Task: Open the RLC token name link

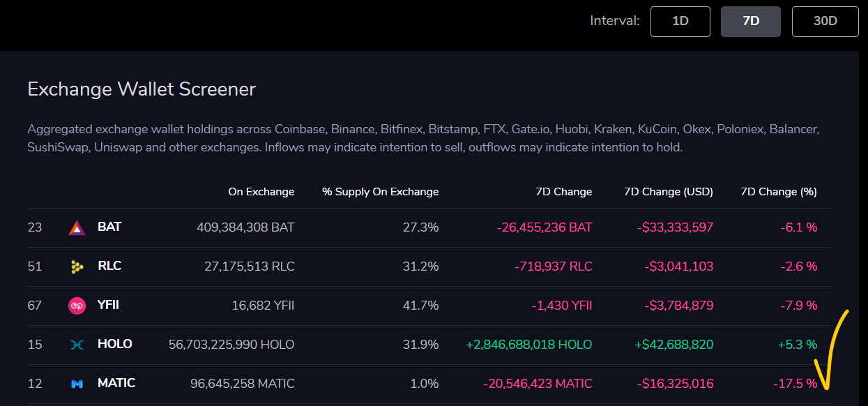Action: coord(109,266)
